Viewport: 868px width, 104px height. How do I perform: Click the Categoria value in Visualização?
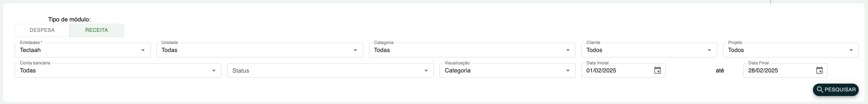click(458, 71)
